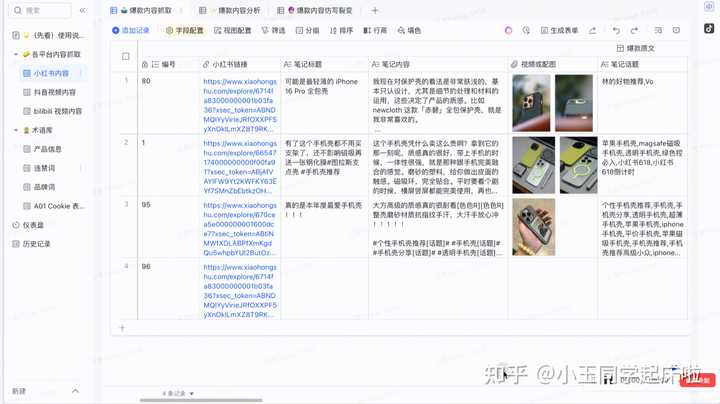Click the 编号 column header
This screenshot has width=720, height=404.
pyautogui.click(x=169, y=64)
